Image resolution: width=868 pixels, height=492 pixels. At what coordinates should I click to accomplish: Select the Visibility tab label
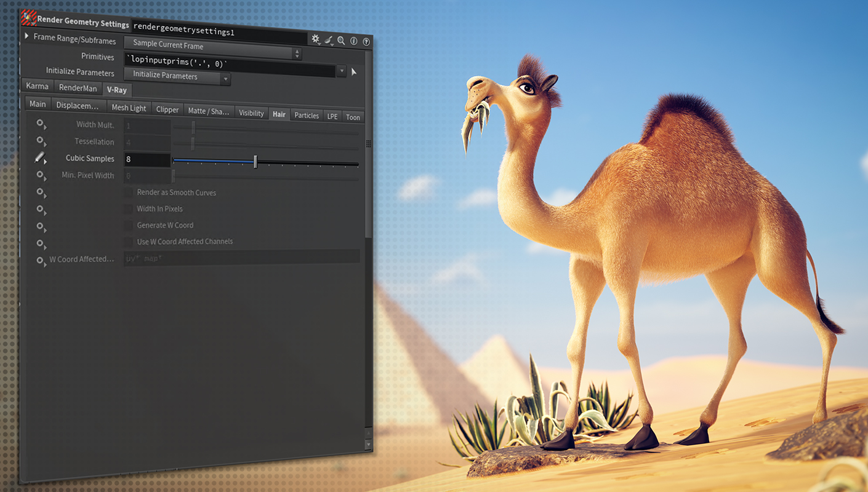(x=251, y=113)
